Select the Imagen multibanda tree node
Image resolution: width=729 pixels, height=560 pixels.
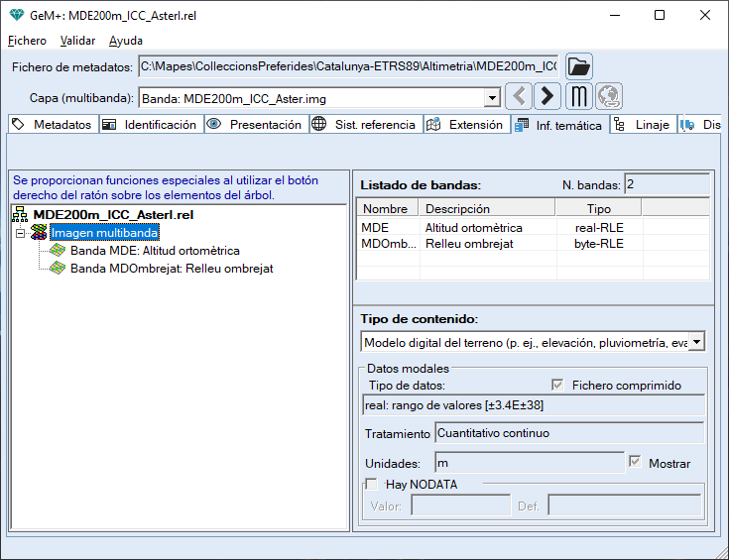[98, 232]
